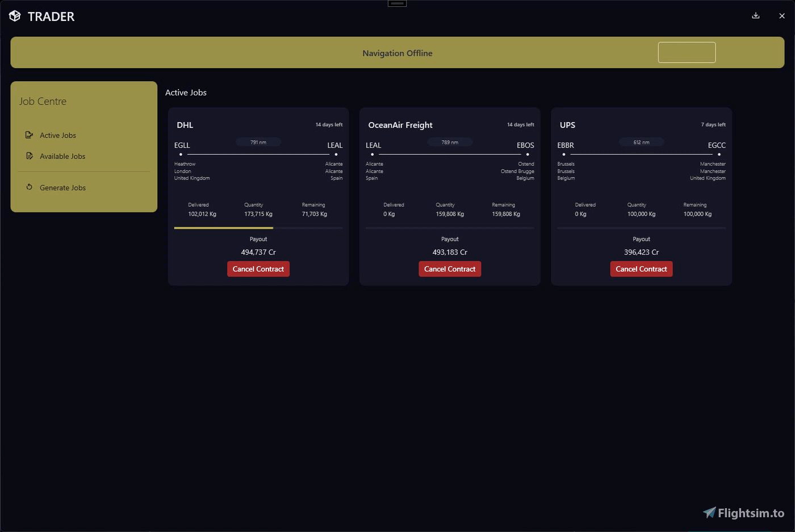The width and height of the screenshot is (795, 532).
Task: Cancel the UPS contract
Action: 641,269
